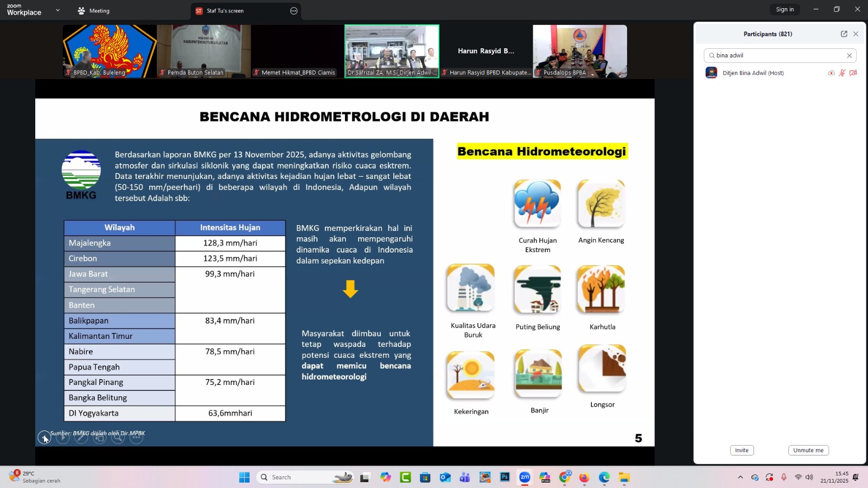Click Ditjen Bina Adwil's muted microphone icon
Image resolution: width=868 pixels, height=488 pixels.
[842, 73]
